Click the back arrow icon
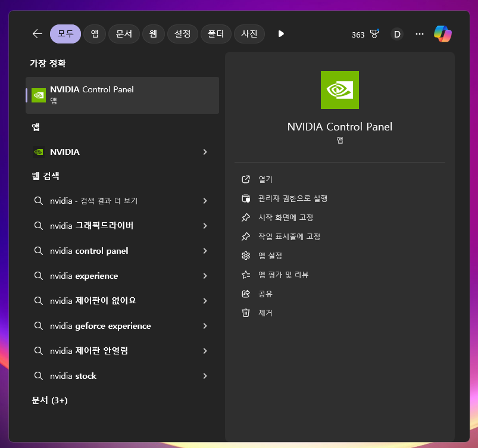Screen dimensions: 478x448 click(x=37, y=34)
